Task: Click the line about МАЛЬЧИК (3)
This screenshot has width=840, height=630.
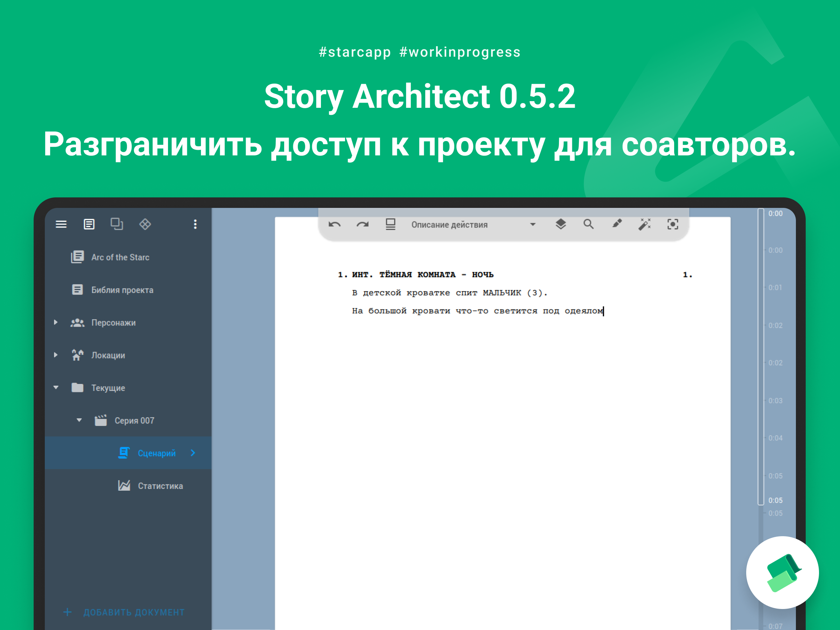Action: click(450, 293)
